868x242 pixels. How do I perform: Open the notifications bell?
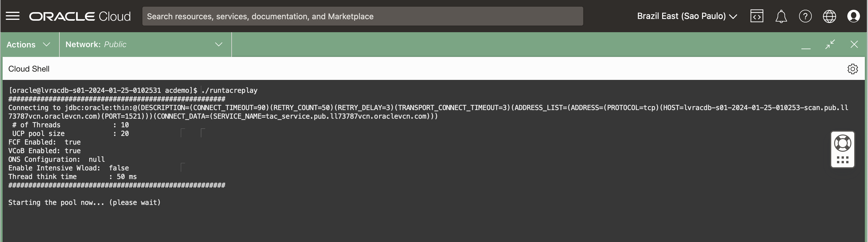click(781, 16)
